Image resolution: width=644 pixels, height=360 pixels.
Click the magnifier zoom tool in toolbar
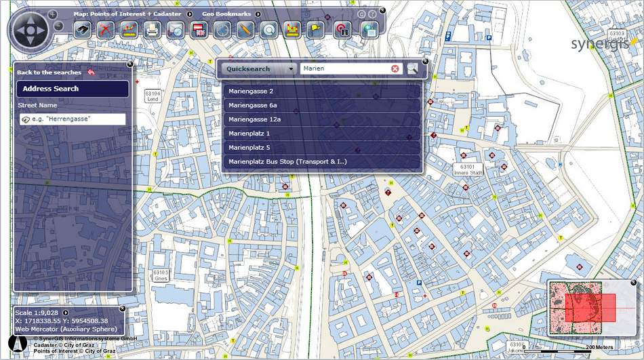[x=269, y=31]
